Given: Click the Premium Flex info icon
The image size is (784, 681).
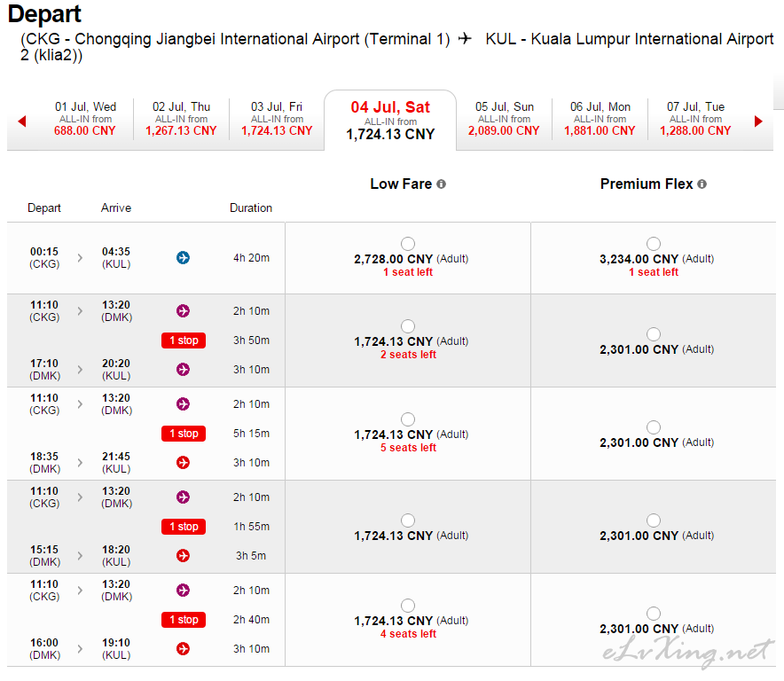Looking at the screenshot, I should point(702,184).
